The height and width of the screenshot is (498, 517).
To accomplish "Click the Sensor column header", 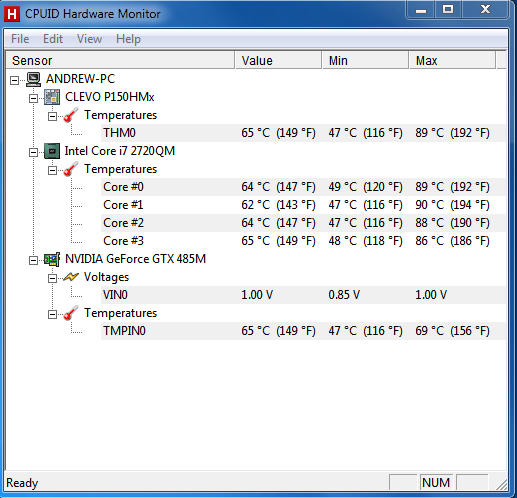I will [x=120, y=60].
